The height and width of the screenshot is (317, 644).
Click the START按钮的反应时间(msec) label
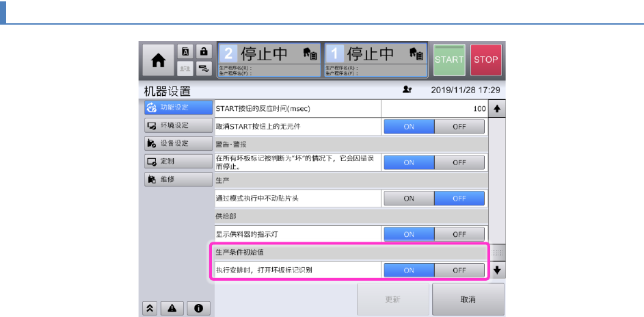click(x=263, y=109)
